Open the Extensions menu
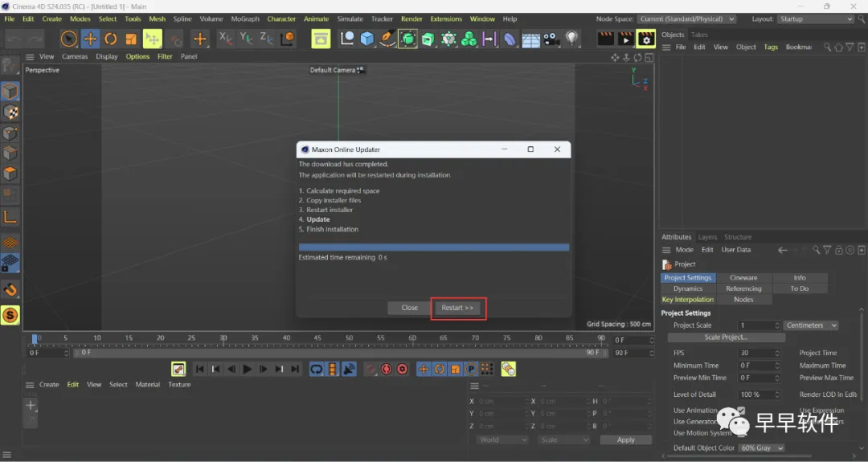 coord(446,18)
